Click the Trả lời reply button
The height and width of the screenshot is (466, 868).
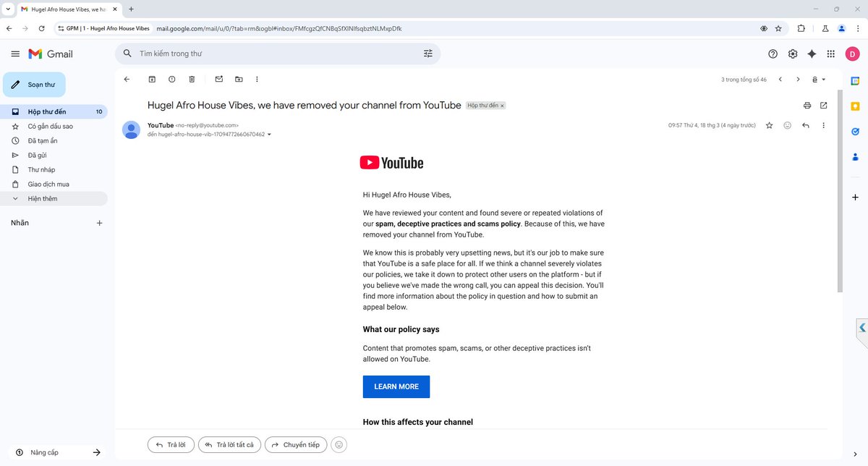pyautogui.click(x=171, y=444)
